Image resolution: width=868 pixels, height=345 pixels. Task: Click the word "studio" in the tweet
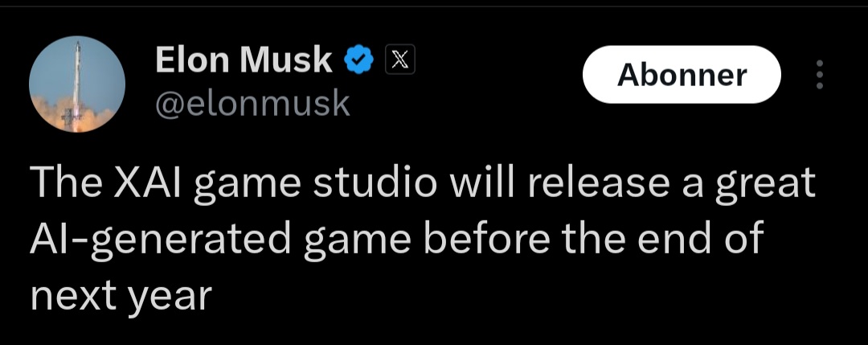[x=377, y=184]
